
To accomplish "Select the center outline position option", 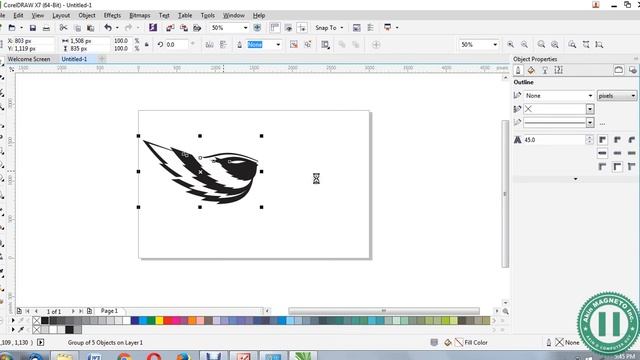I will pyautogui.click(x=617, y=167).
